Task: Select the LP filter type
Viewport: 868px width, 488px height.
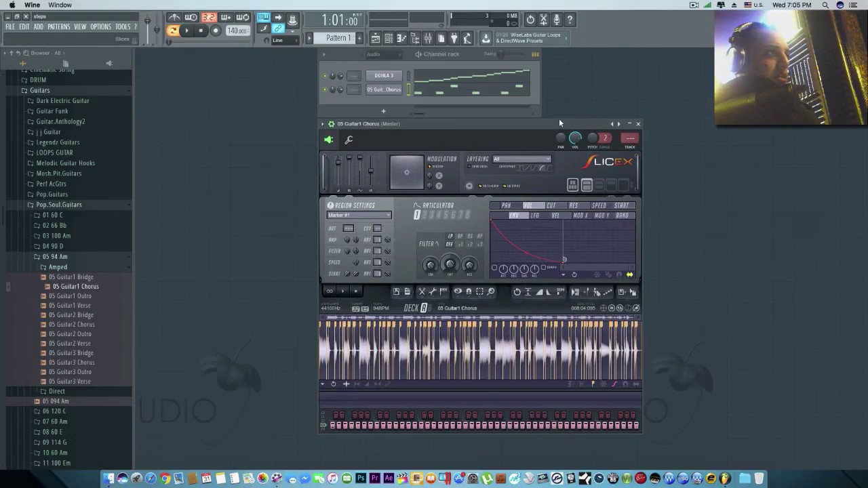Action: pos(450,236)
